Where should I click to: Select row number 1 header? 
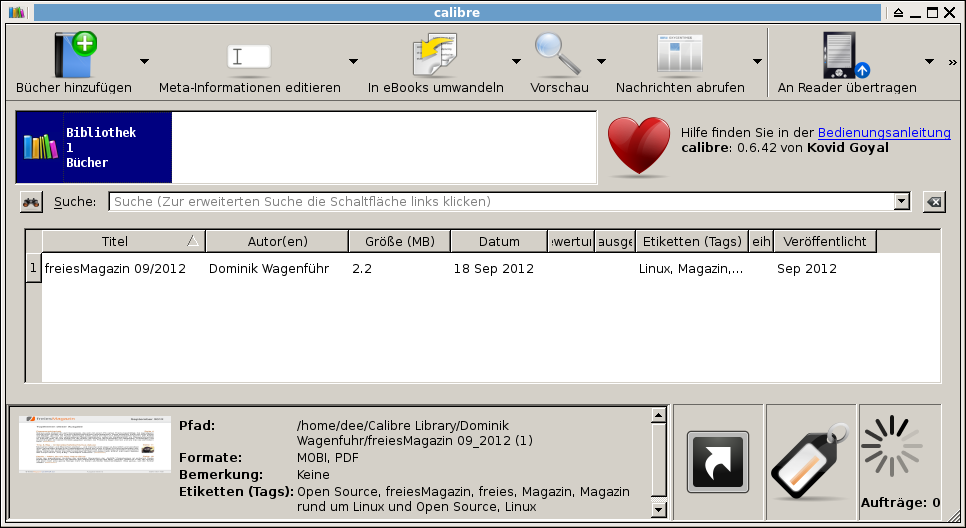pyautogui.click(x=33, y=269)
